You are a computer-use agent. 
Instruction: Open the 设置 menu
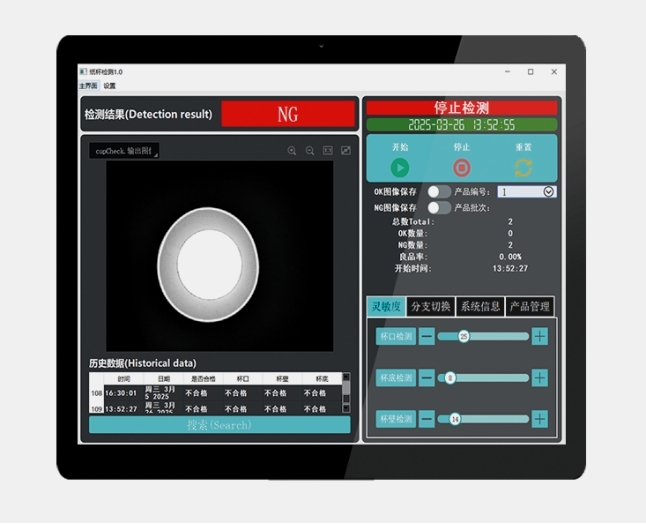pos(110,86)
